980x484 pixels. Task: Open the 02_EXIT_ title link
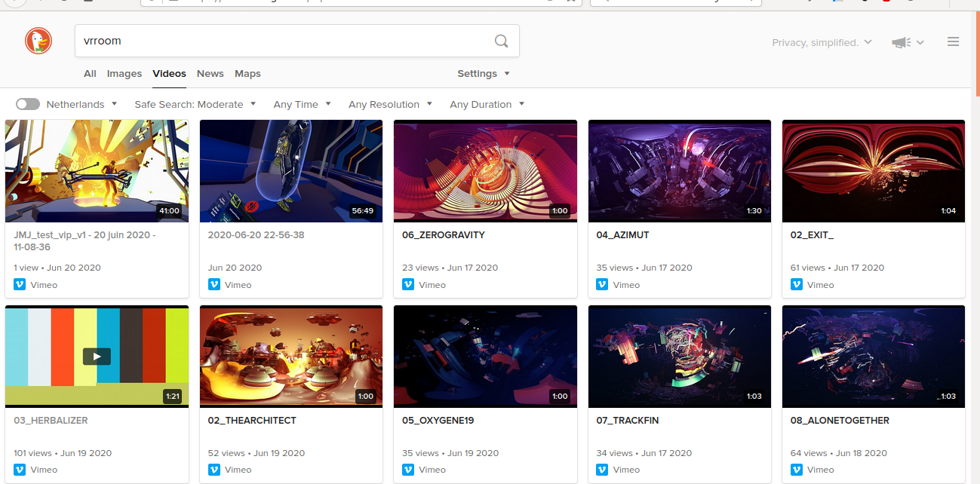click(x=812, y=234)
